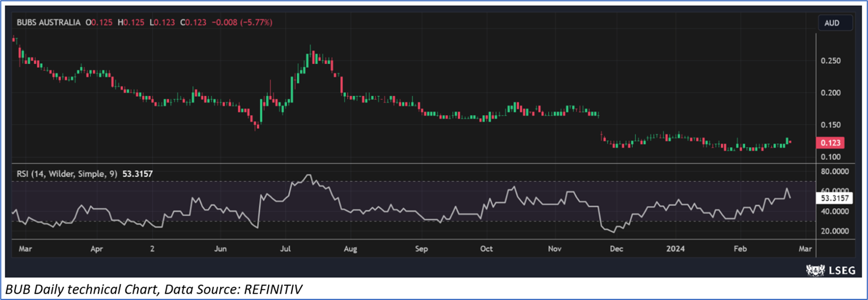Viewport: 868px width, 300px height.
Task: Click the LSEG logo
Action: pos(831,269)
